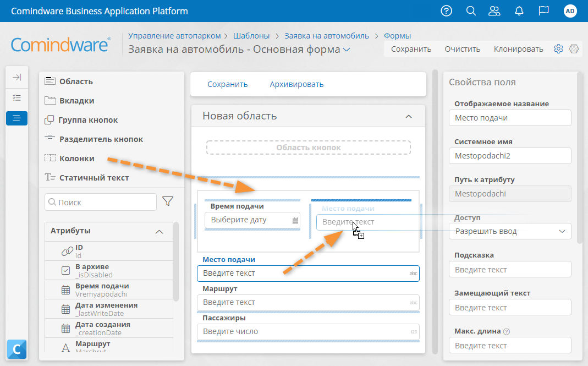Click the blue C logo at bottom left

click(x=17, y=349)
